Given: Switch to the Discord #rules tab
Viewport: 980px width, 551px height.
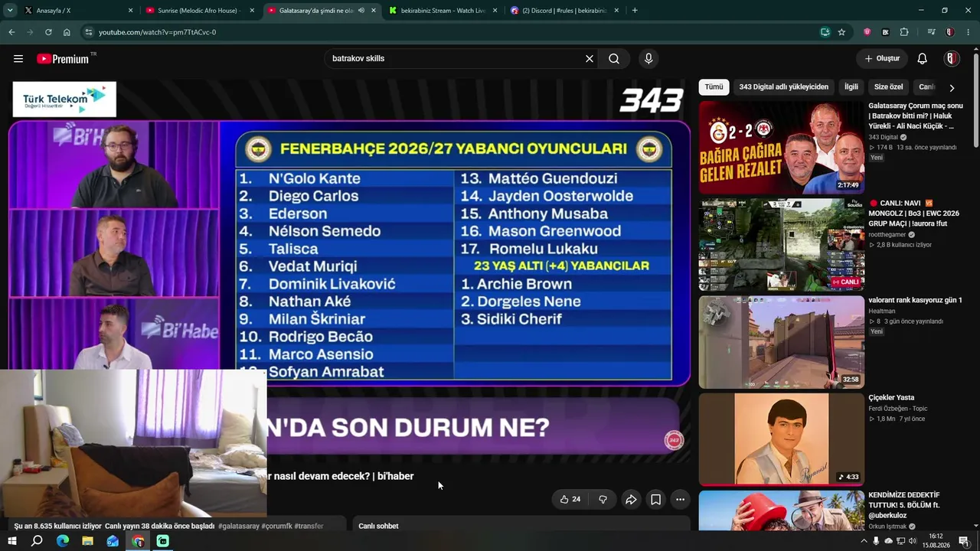Looking at the screenshot, I should (563, 11).
